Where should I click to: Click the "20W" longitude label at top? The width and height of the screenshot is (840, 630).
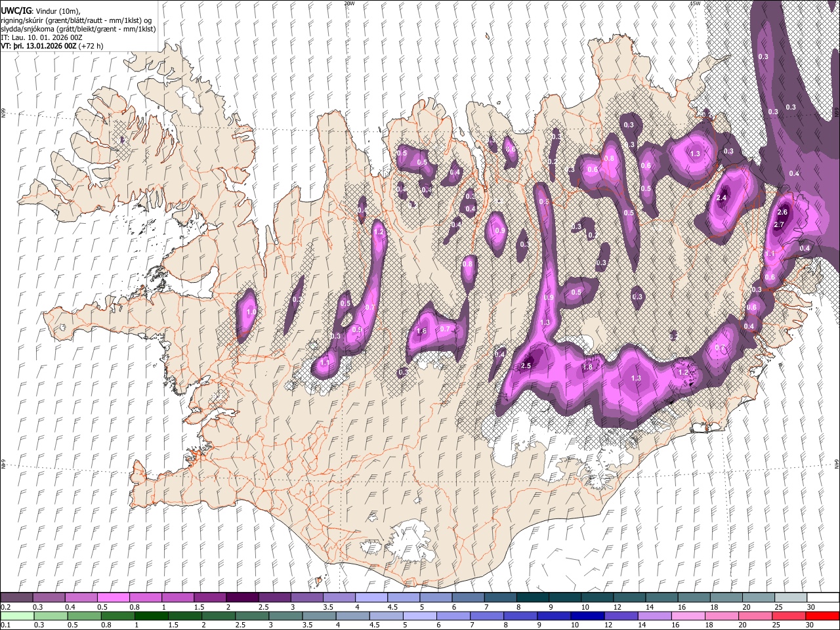[x=349, y=3]
